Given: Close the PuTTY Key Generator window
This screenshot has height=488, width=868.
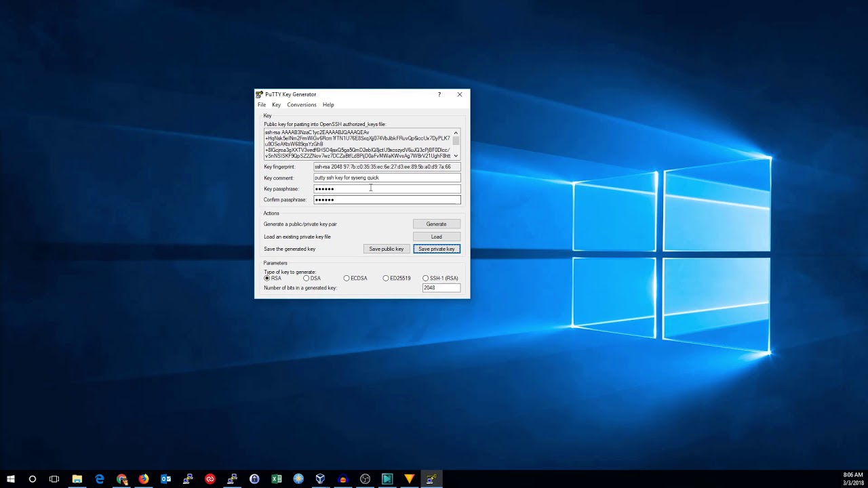Looking at the screenshot, I should pos(460,95).
